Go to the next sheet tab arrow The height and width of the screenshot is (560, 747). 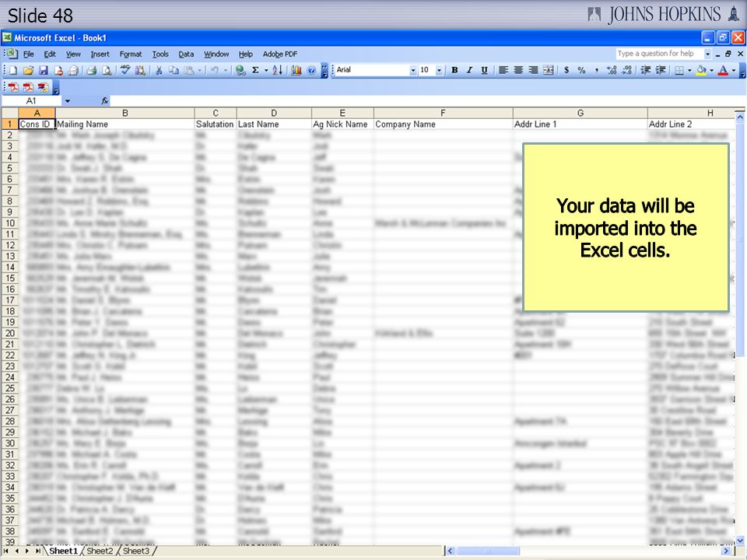pyautogui.click(x=27, y=551)
